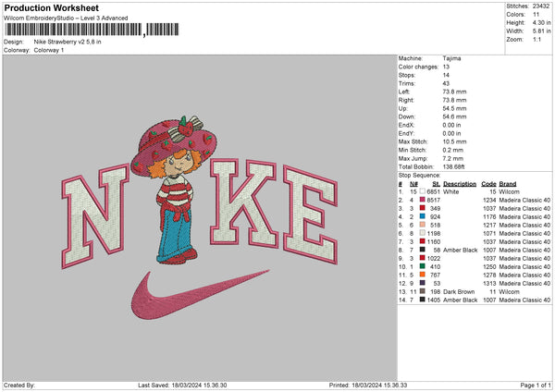Click the Height value '4.30 in'
The image size is (555, 392).
(541, 22)
